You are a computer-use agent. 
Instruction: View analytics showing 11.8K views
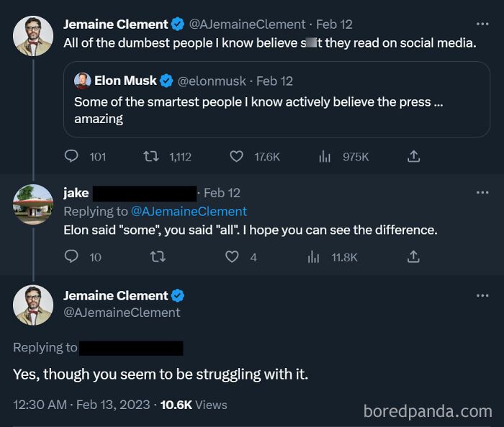[314, 256]
